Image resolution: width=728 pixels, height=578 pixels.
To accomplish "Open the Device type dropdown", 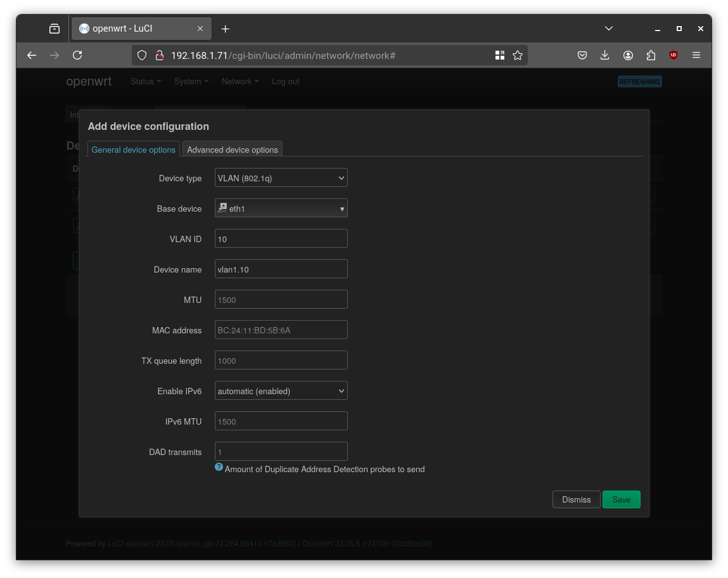I will click(x=281, y=177).
